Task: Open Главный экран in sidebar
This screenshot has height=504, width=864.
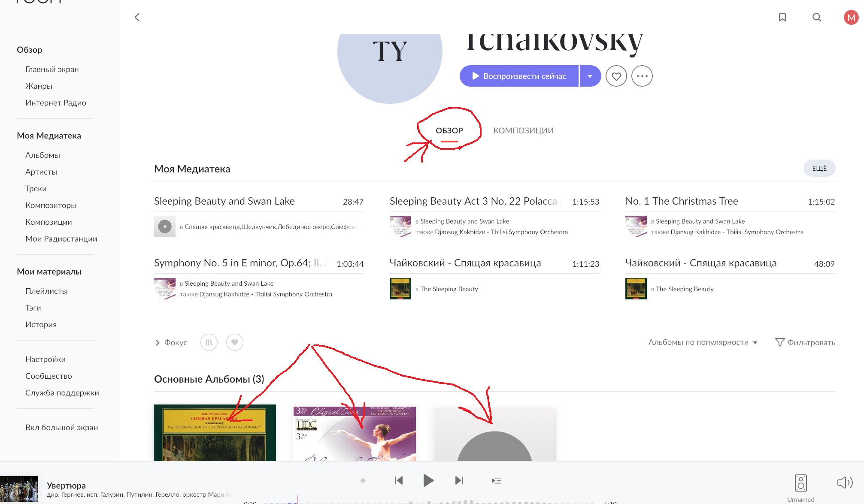Action: (52, 69)
